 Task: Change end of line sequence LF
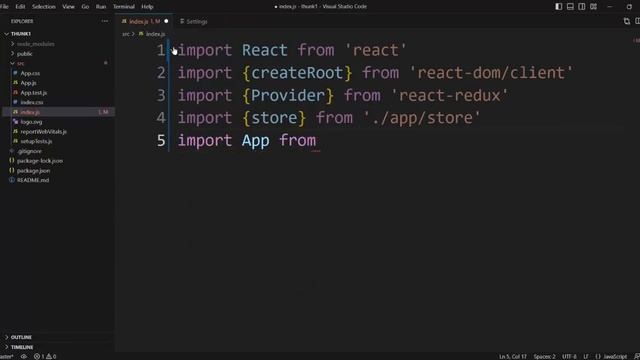pos(586,356)
